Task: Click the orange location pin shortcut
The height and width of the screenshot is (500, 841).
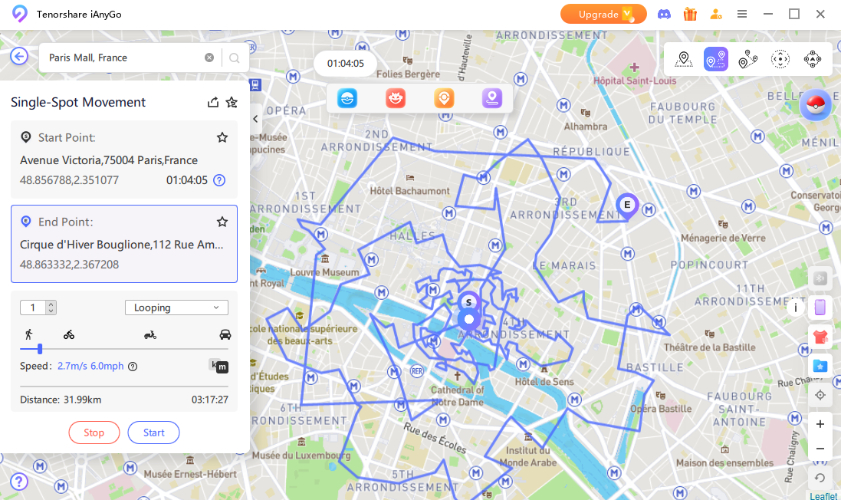Action: coord(444,98)
